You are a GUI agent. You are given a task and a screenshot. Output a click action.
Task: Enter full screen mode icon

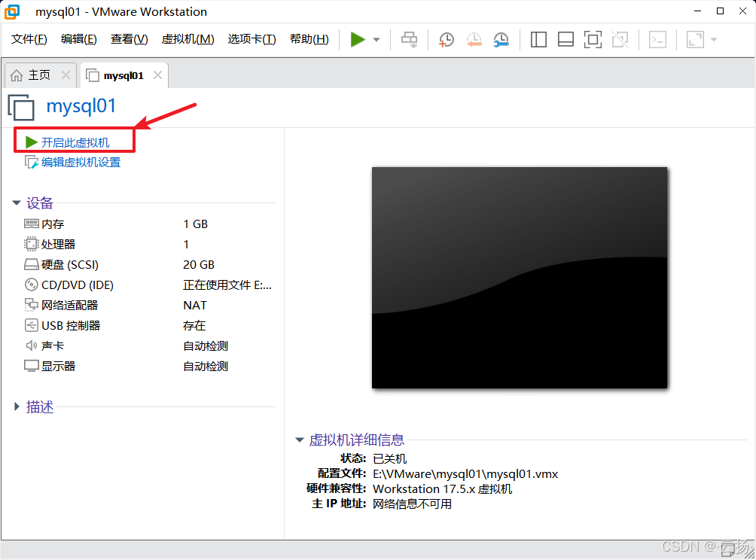tap(593, 40)
